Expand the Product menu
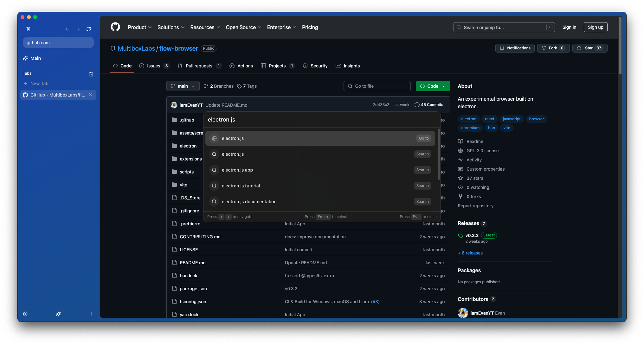The height and width of the screenshot is (345, 644). pyautogui.click(x=140, y=27)
